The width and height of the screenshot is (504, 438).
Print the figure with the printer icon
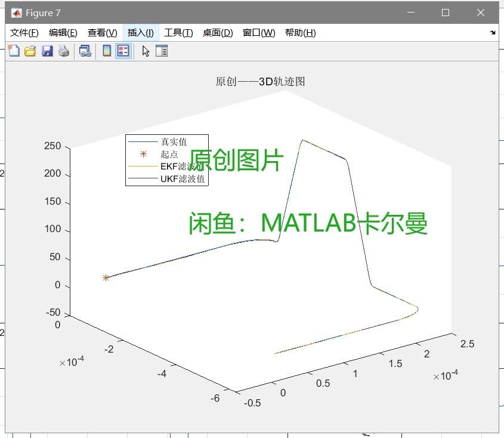click(x=64, y=51)
